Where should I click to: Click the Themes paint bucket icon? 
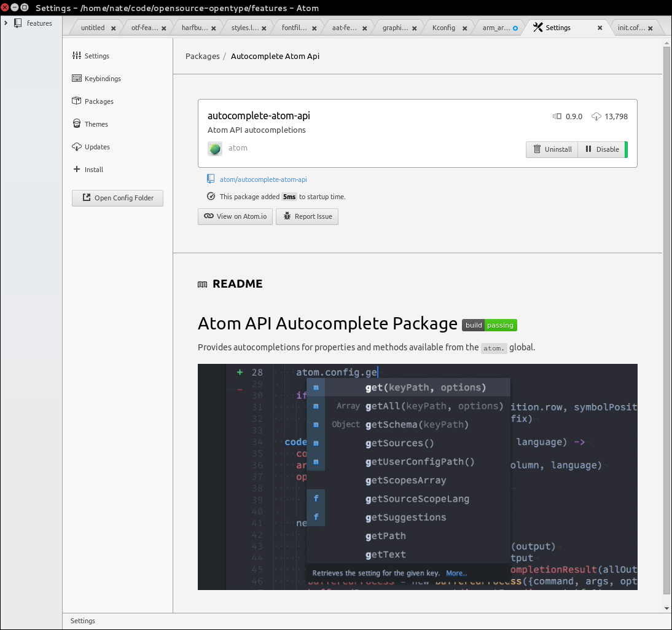click(77, 124)
